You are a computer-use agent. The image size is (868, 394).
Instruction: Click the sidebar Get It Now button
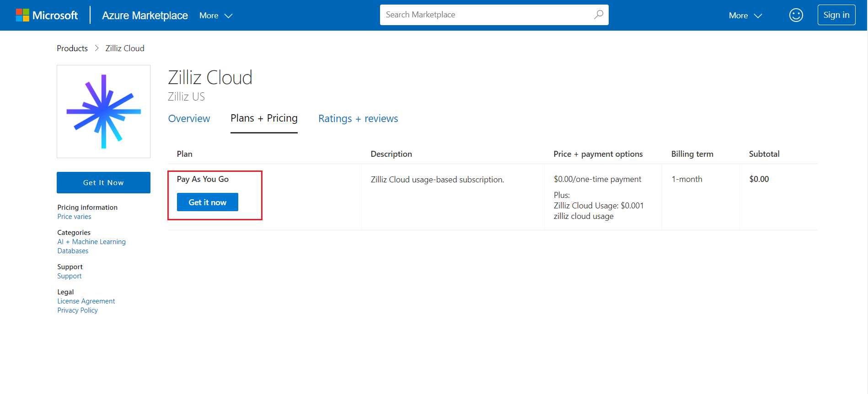[x=103, y=182]
